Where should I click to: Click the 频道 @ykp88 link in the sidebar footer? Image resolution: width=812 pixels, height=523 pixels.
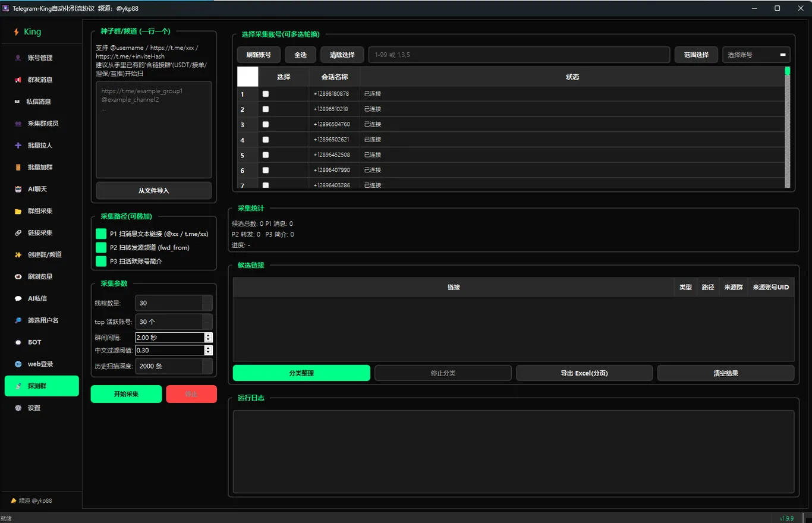(32, 501)
